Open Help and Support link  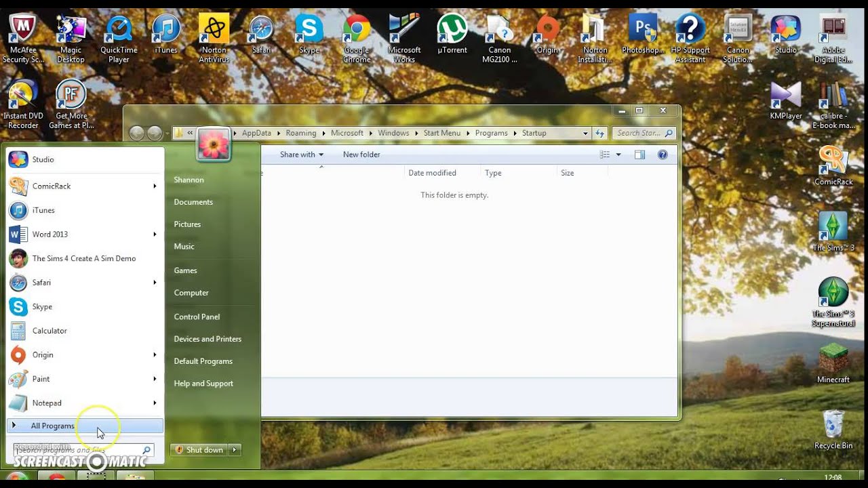203,384
